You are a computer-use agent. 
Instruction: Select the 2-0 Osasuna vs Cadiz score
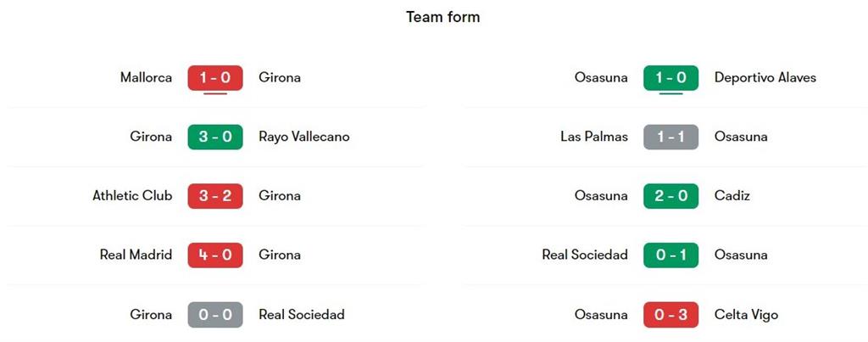point(670,196)
